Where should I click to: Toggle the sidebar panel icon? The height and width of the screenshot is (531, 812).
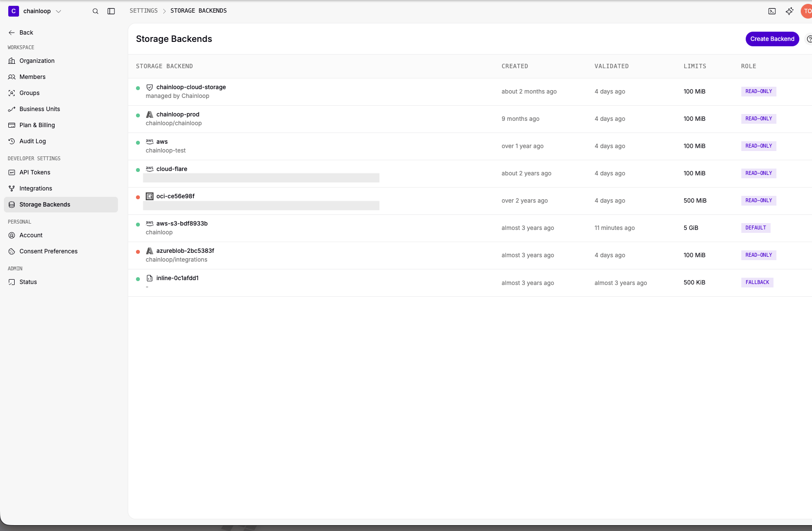click(x=111, y=11)
